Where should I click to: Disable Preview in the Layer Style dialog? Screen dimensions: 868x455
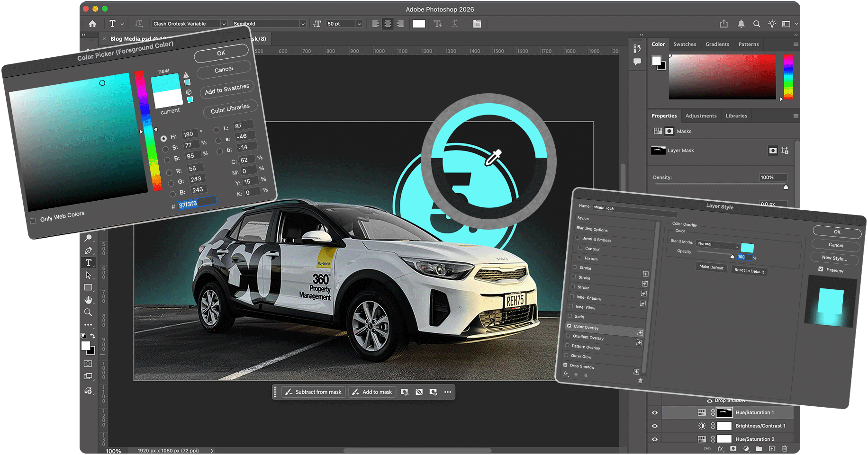[821, 269]
